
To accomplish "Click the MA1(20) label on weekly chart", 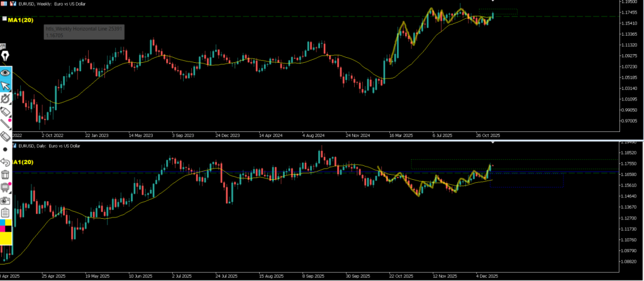I will [x=21, y=20].
